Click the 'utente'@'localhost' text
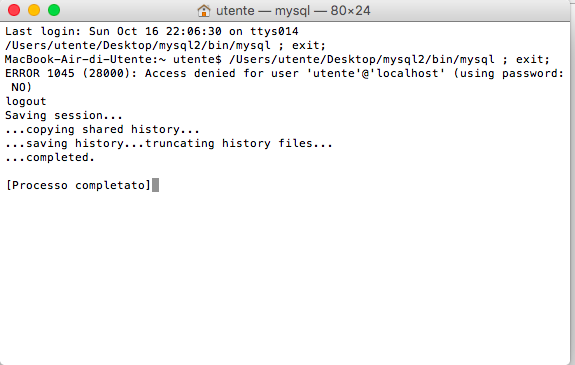Viewport: 575px width, 365px height. coord(376,73)
